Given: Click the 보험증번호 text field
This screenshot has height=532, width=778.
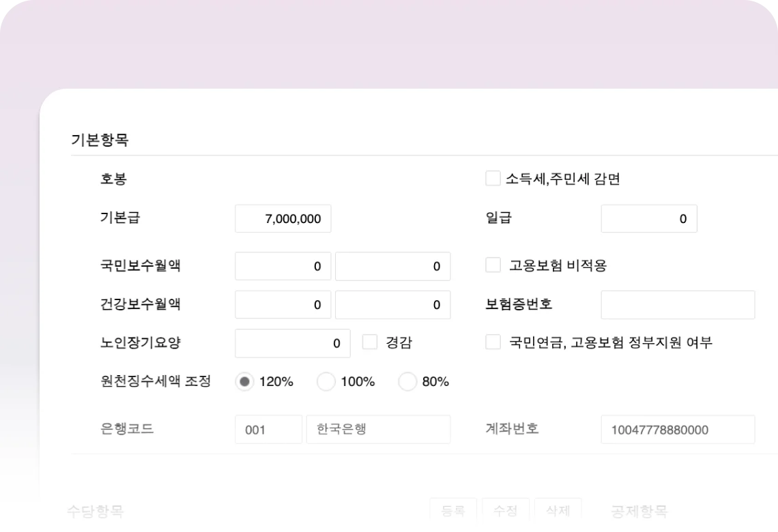Looking at the screenshot, I should click(x=678, y=305).
